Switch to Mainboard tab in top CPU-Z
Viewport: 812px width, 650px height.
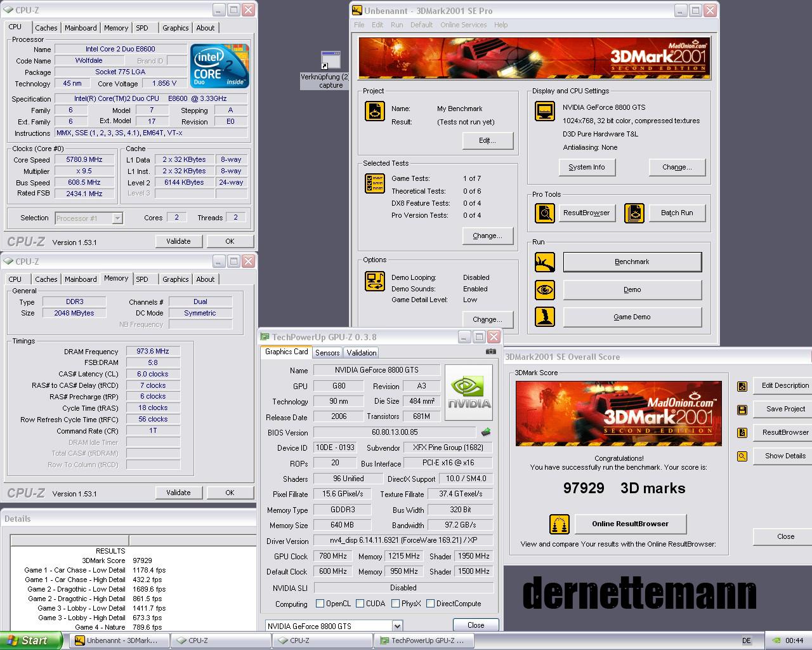81,28
